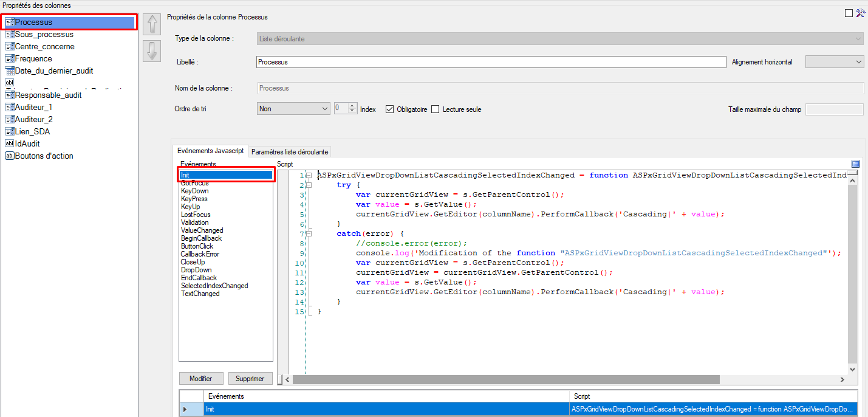Select the Boutons d'action column icon
Screen dimensions: 868x417
click(9, 156)
